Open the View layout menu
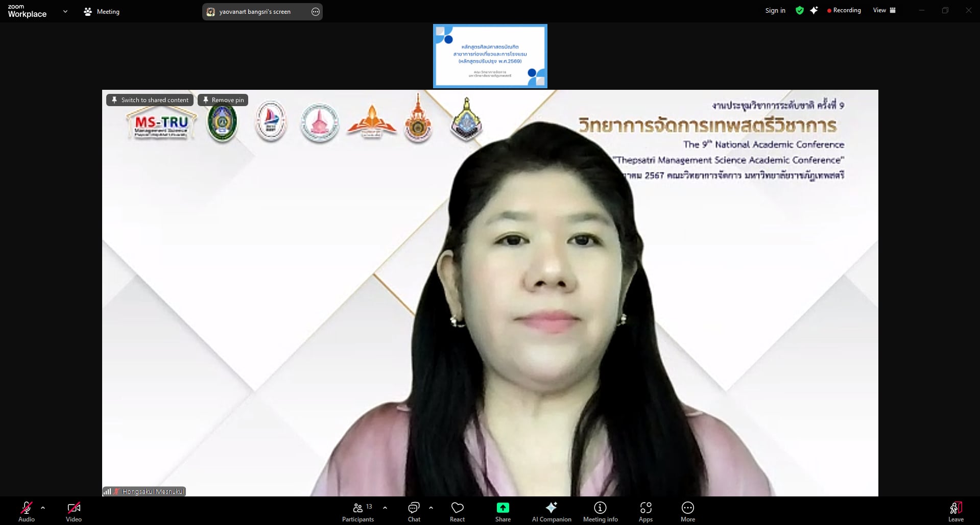The image size is (980, 525). click(x=884, y=10)
